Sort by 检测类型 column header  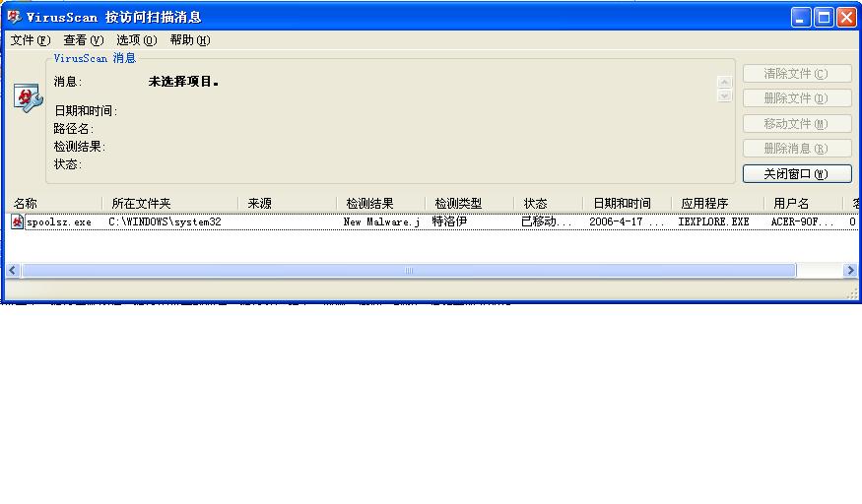(470, 203)
